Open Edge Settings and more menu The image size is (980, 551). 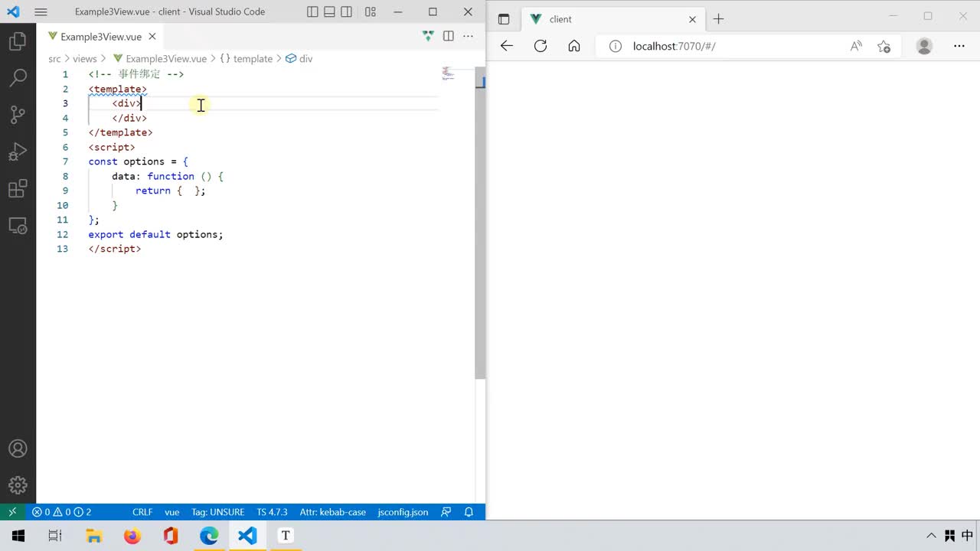pyautogui.click(x=959, y=46)
